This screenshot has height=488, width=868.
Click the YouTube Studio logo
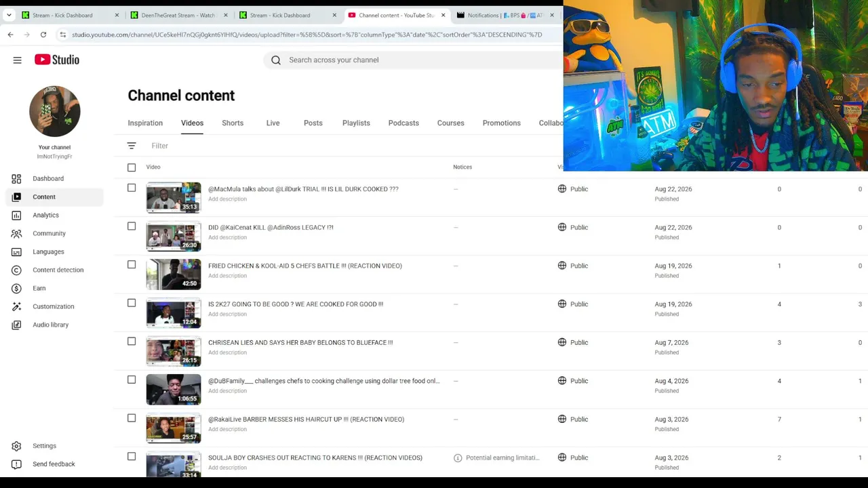[x=57, y=60]
